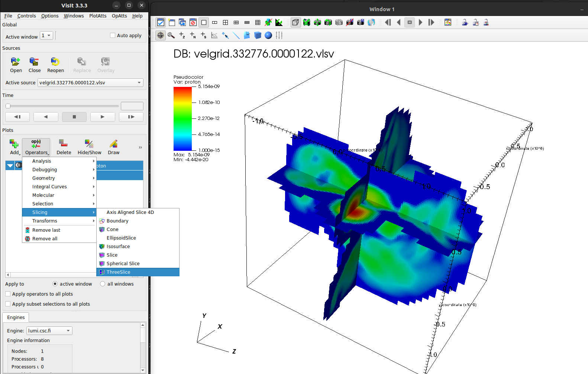Select the blue sphere tool

pos(268,35)
